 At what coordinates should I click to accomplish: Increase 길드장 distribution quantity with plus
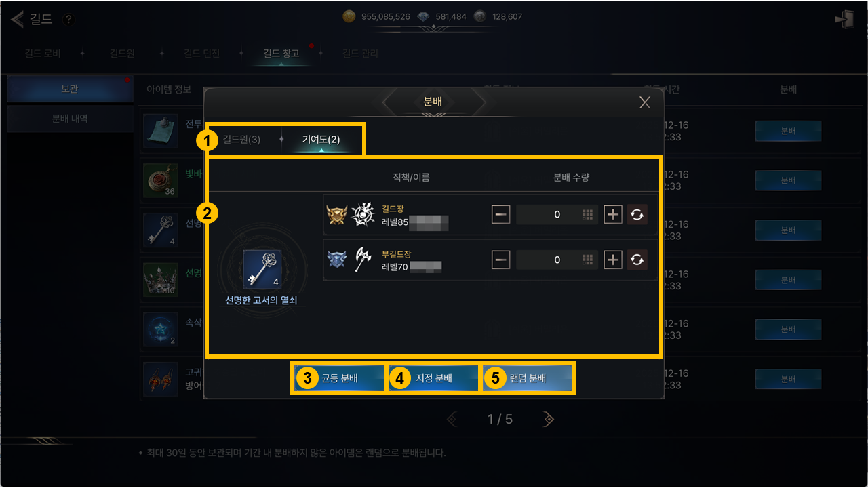click(x=613, y=215)
